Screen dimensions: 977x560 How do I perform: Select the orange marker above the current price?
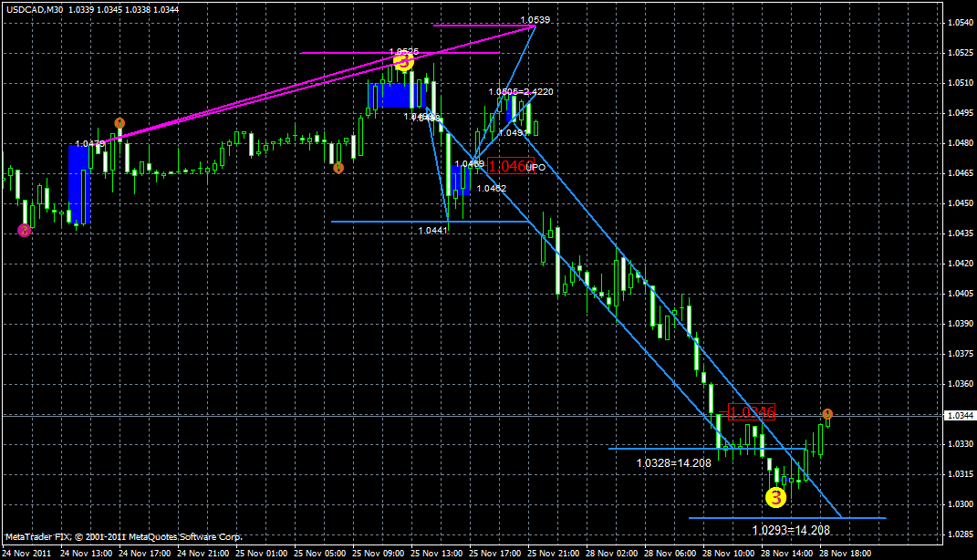(826, 413)
